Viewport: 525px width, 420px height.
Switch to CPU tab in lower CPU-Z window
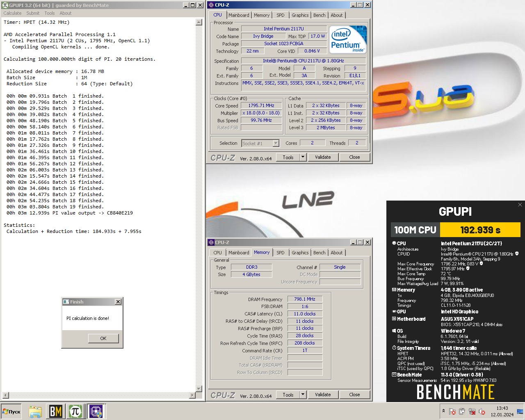218,253
